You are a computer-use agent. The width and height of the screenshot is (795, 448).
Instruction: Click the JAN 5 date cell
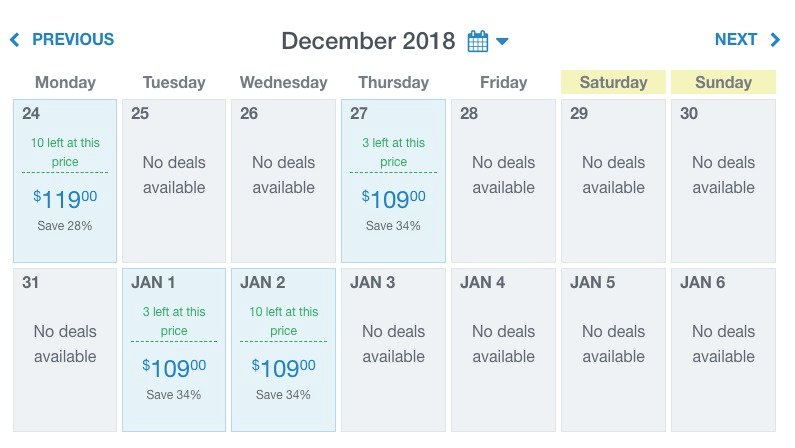click(613, 350)
